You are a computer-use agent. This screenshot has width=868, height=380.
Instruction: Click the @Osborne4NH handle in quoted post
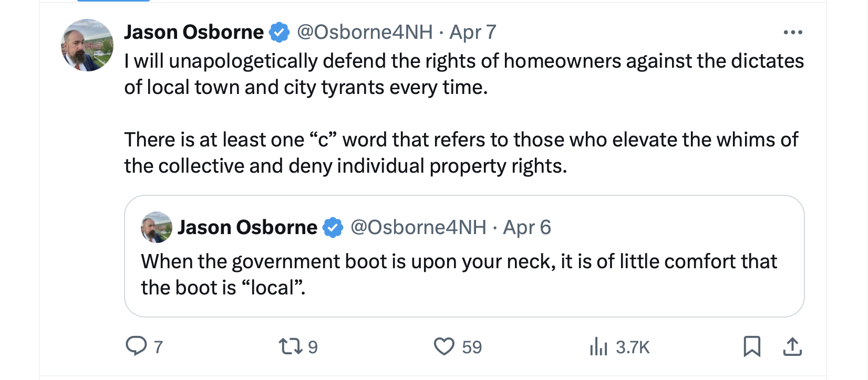click(418, 228)
